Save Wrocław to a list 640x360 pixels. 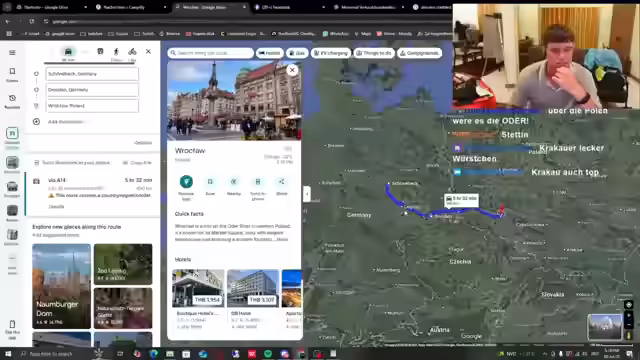pos(210,182)
